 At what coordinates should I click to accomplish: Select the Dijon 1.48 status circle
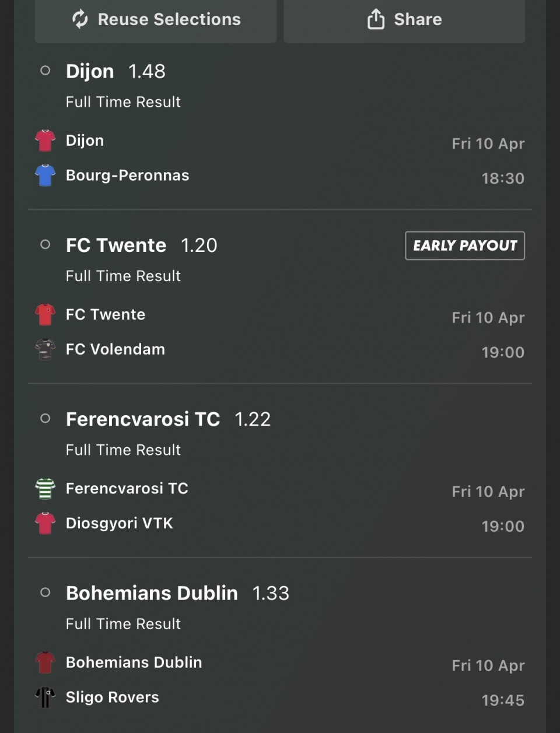pyautogui.click(x=45, y=71)
